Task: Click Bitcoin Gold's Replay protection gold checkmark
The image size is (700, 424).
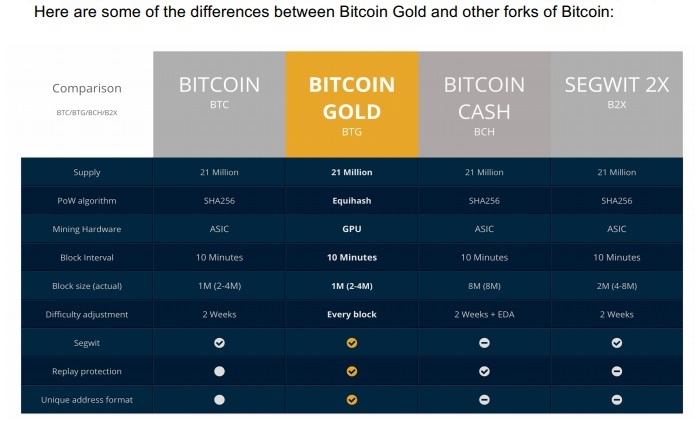Action: point(352,371)
